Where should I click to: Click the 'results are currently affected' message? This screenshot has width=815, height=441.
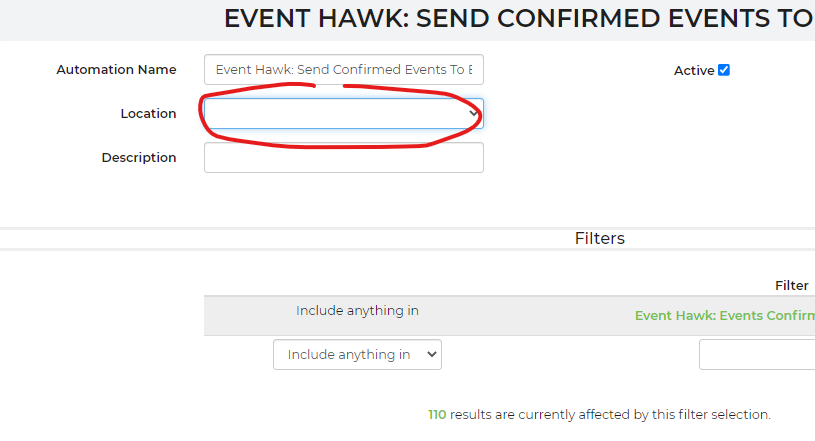coord(610,414)
